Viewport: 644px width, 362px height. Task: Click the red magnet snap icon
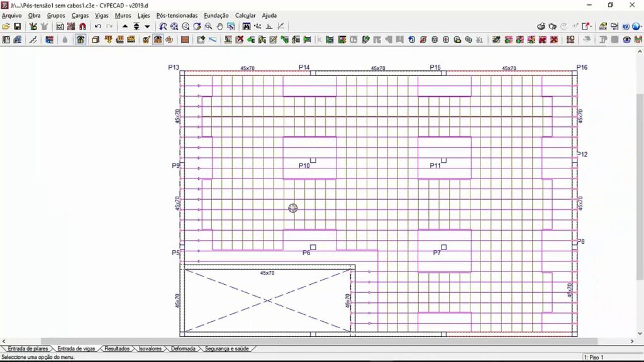tap(82, 26)
